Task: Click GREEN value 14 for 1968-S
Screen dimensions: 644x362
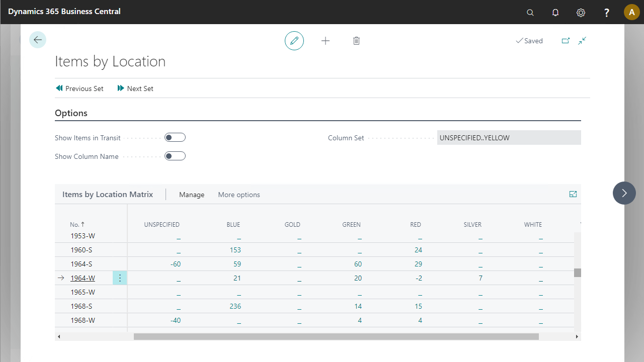Action: click(x=358, y=306)
